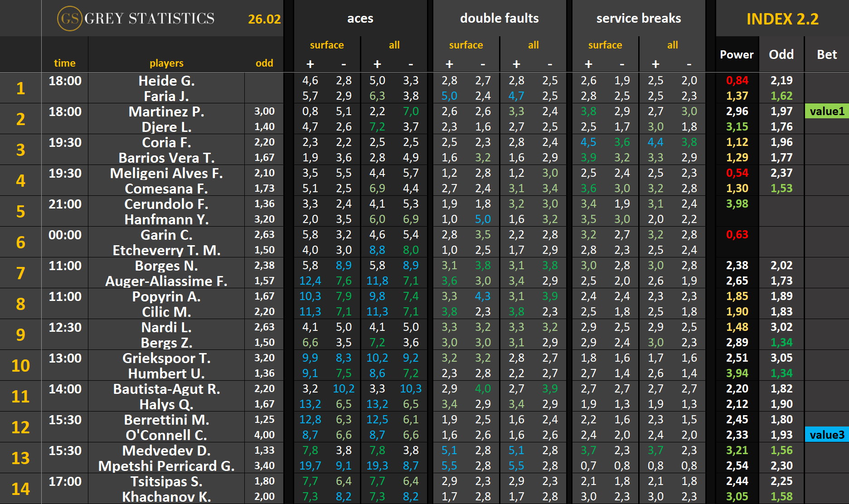Click the Bet column header

pos(826,55)
